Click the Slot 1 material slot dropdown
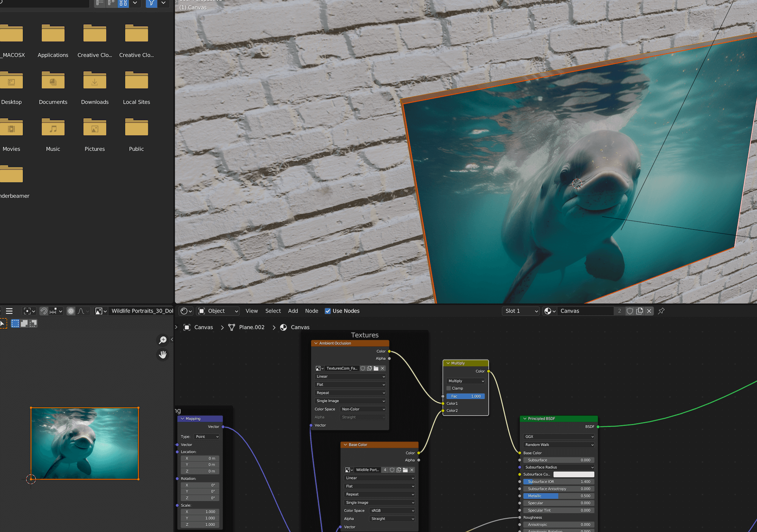 pyautogui.click(x=518, y=311)
